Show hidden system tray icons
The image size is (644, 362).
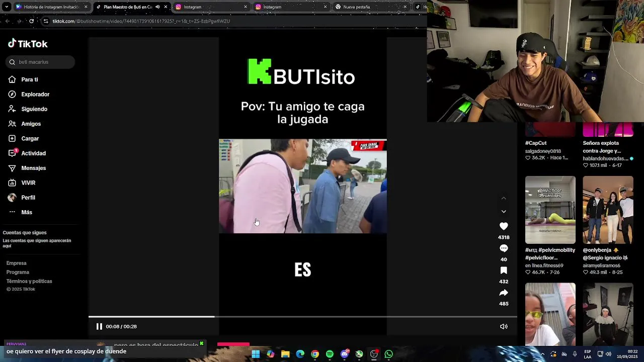(x=542, y=354)
